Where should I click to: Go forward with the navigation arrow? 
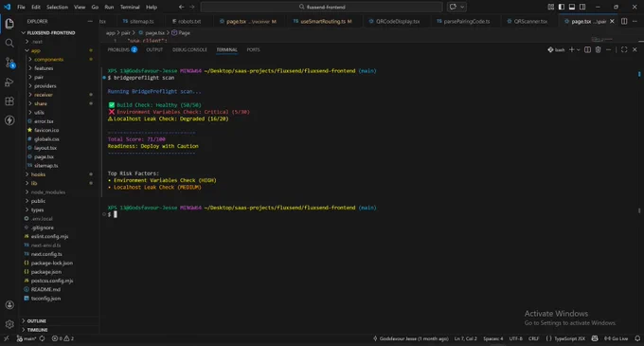click(x=192, y=7)
